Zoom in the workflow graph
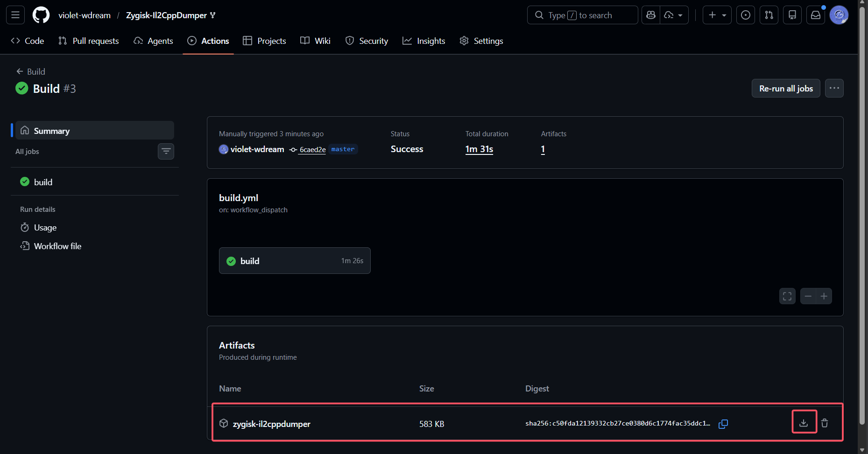The width and height of the screenshot is (868, 454). pyautogui.click(x=824, y=296)
